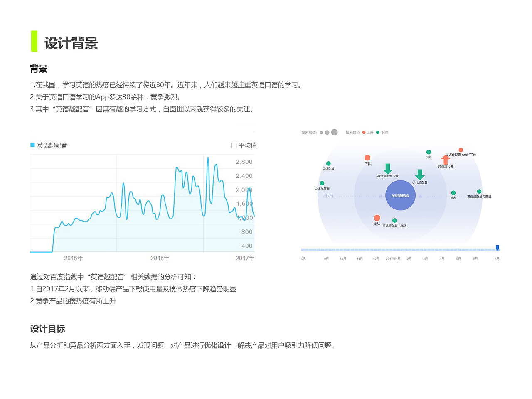Image resolution: width=532 pixels, height=399 pixels.
Task: Click the red dot above 下载
Action: coord(367,158)
